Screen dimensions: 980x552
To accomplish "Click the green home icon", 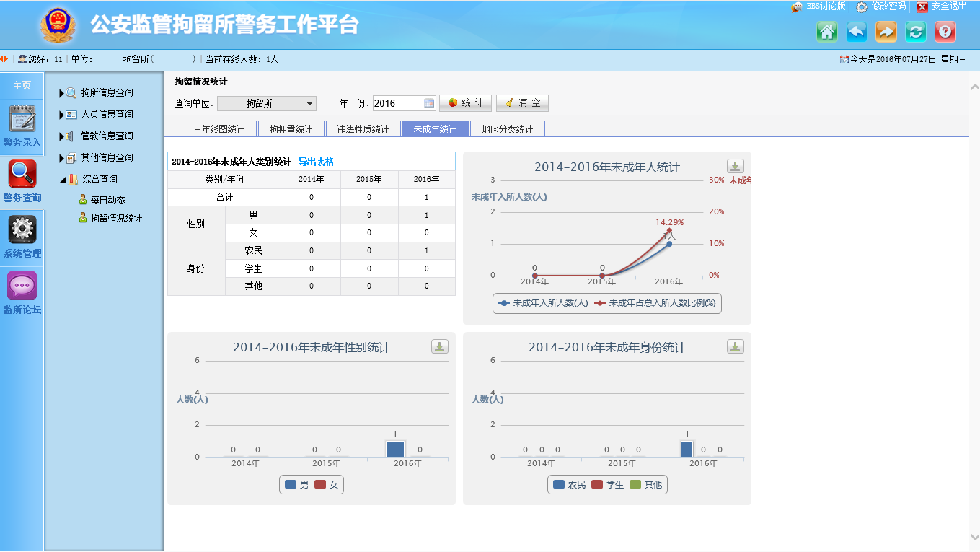I will click(827, 31).
